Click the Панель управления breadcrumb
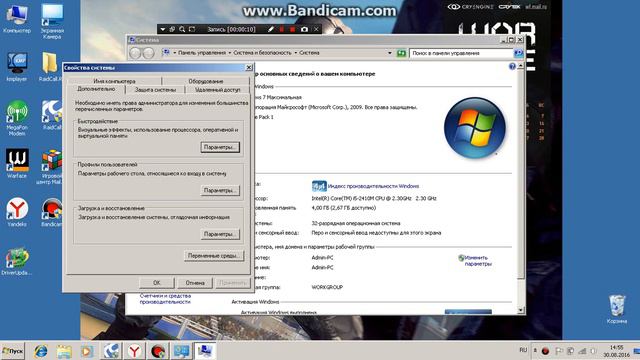This screenshot has width=640, height=360. 202,53
